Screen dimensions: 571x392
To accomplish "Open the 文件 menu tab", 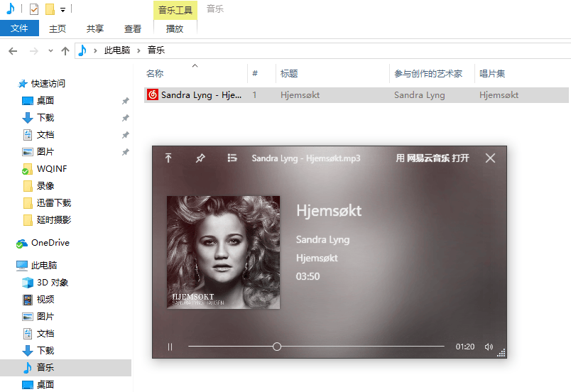I will [19, 28].
